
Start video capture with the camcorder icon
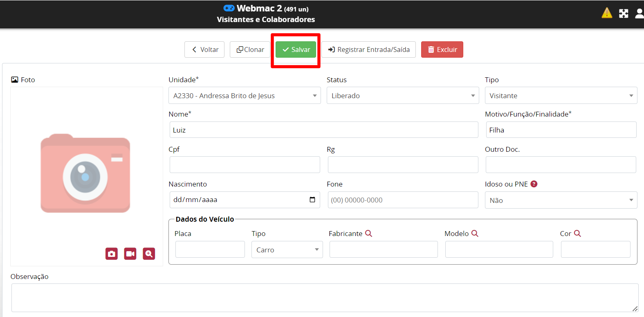[x=130, y=254]
